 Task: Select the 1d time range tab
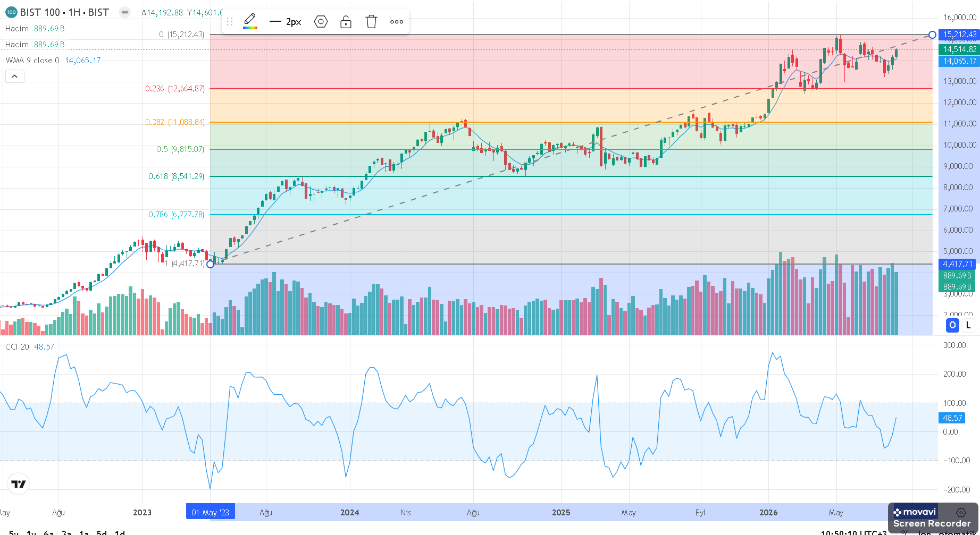[120, 532]
